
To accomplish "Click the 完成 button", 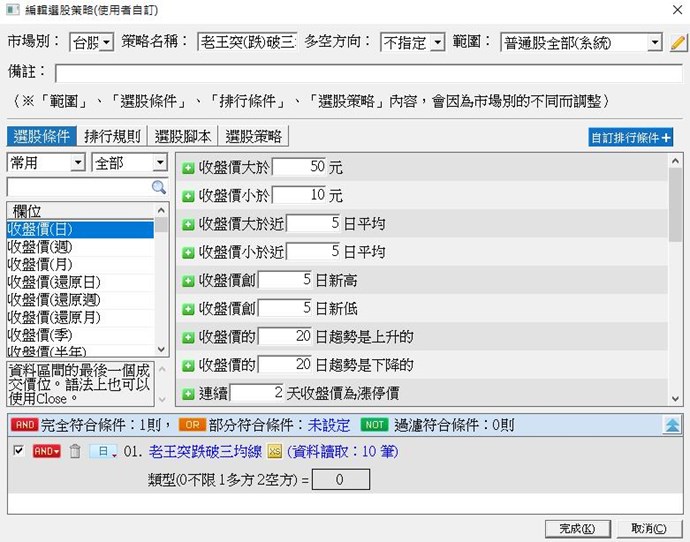I will coord(577,528).
